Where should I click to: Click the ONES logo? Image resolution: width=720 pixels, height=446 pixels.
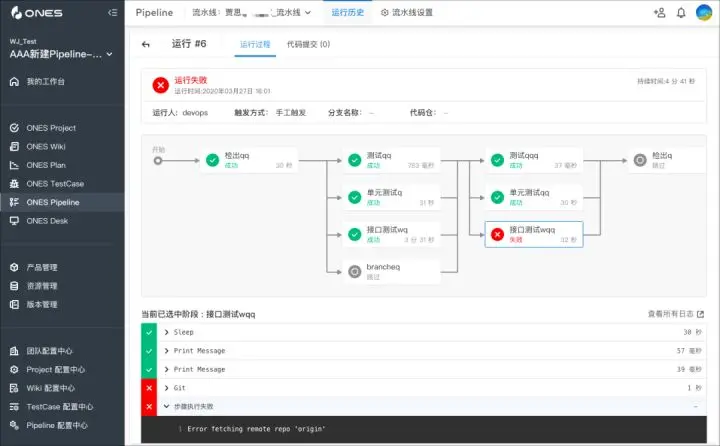(37, 12)
